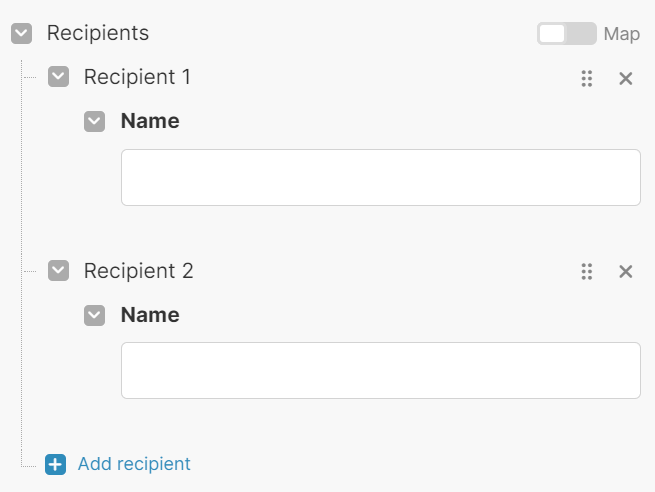The width and height of the screenshot is (655, 492).
Task: Collapse Recipient 1 with its chevron
Action: (x=59, y=77)
